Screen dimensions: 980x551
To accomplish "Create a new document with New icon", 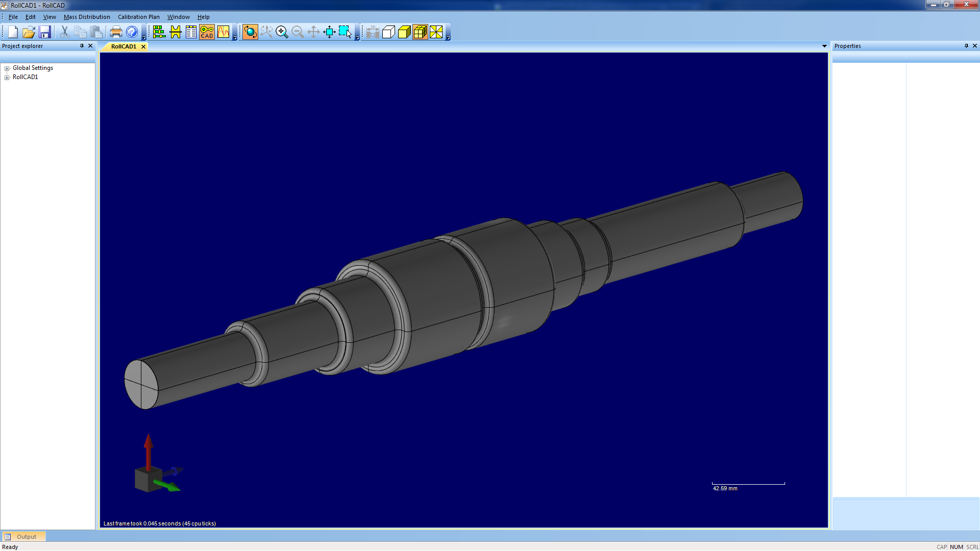I will (x=13, y=32).
